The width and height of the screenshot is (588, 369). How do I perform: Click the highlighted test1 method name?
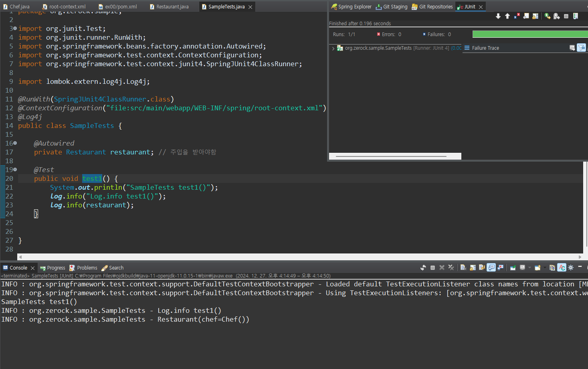92,178
